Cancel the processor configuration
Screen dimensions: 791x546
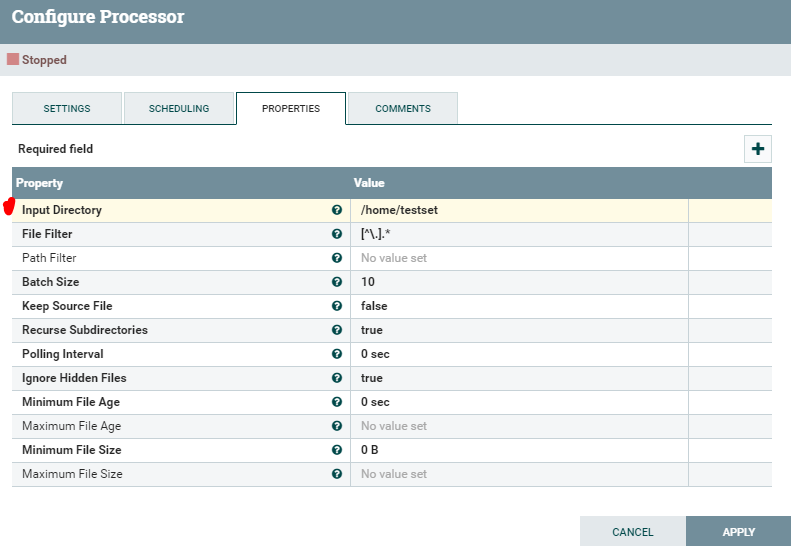pos(633,531)
